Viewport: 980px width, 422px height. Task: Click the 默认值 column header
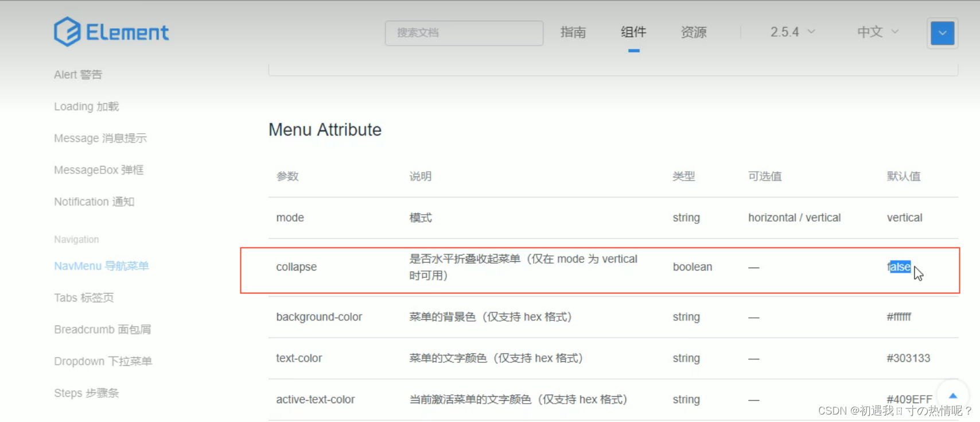[x=904, y=176]
